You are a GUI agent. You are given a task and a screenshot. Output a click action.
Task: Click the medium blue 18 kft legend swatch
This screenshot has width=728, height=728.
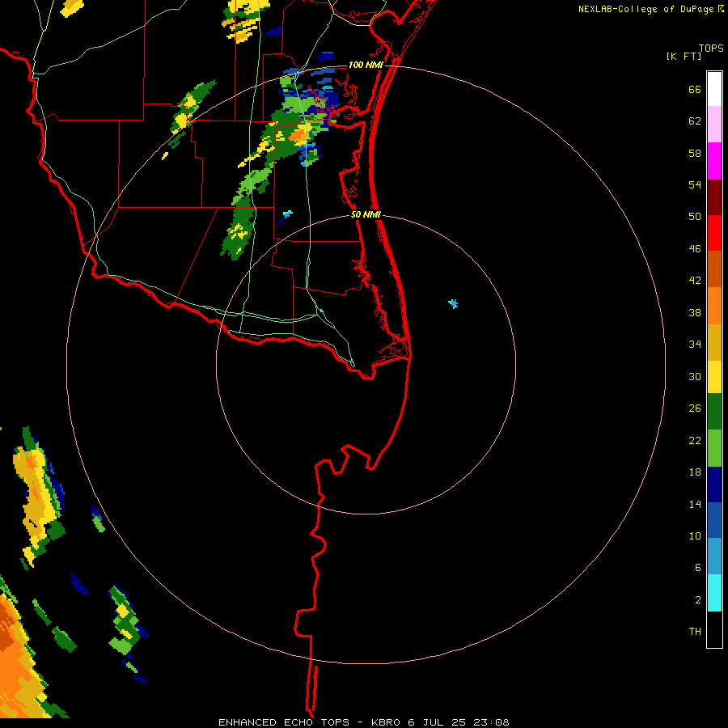714,520
